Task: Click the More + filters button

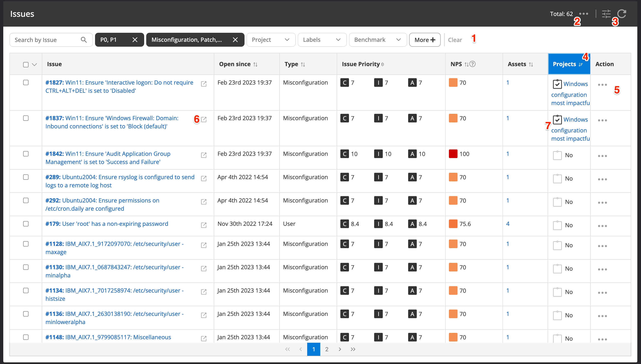Action: coord(425,40)
